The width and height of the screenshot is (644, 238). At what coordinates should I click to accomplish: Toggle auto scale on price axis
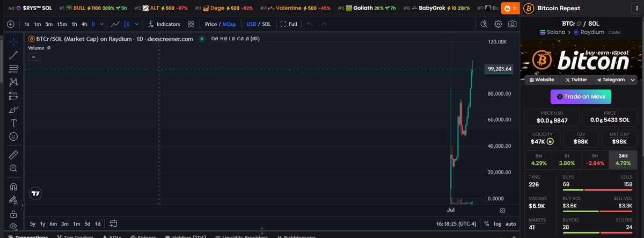(x=511, y=223)
